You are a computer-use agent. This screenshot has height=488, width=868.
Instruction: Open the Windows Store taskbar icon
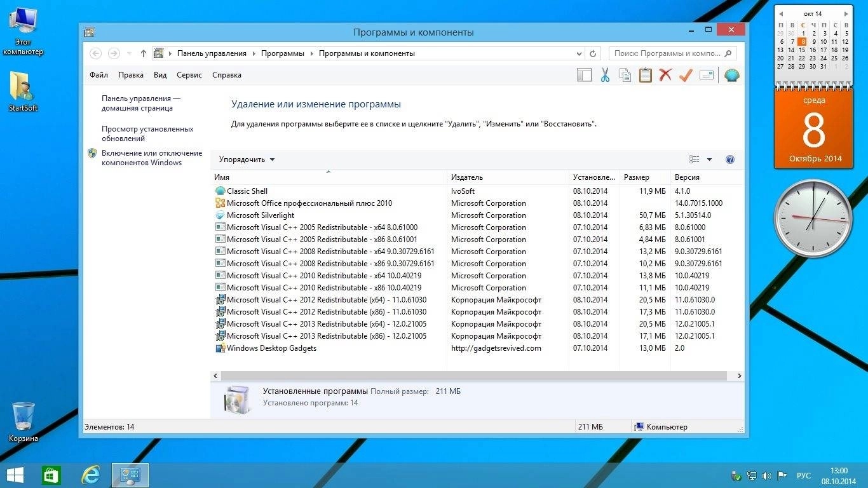click(x=51, y=475)
